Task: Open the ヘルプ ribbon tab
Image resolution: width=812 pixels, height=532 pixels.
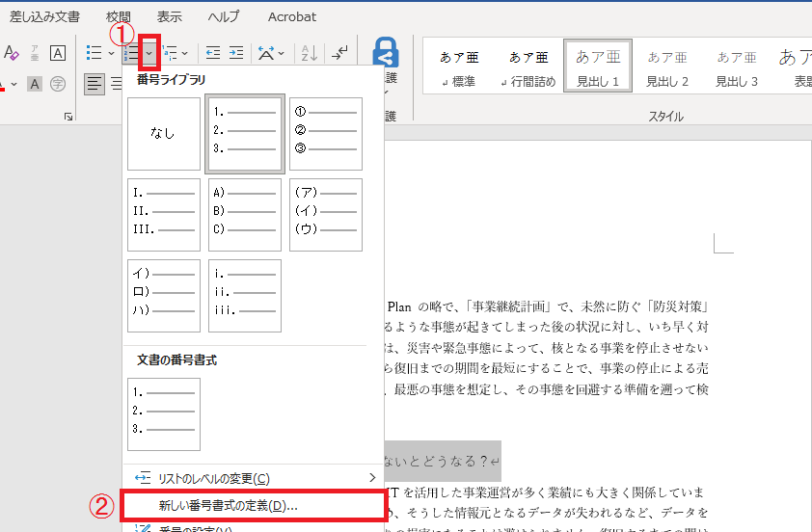Action: tap(223, 16)
